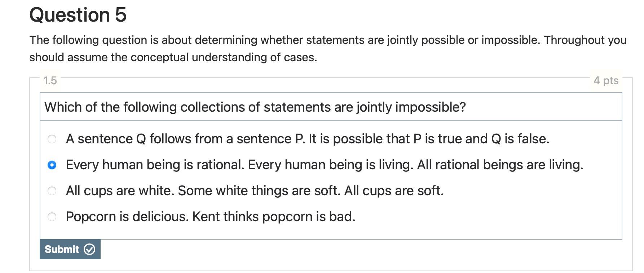Click the 'Question 5' heading
Screen dimensions: 644x273
click(78, 14)
